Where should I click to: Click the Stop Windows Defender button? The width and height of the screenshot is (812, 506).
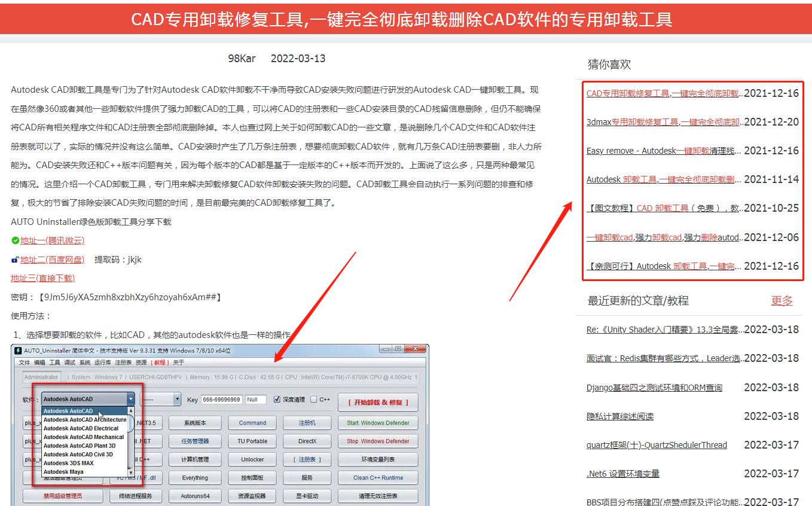(x=378, y=441)
